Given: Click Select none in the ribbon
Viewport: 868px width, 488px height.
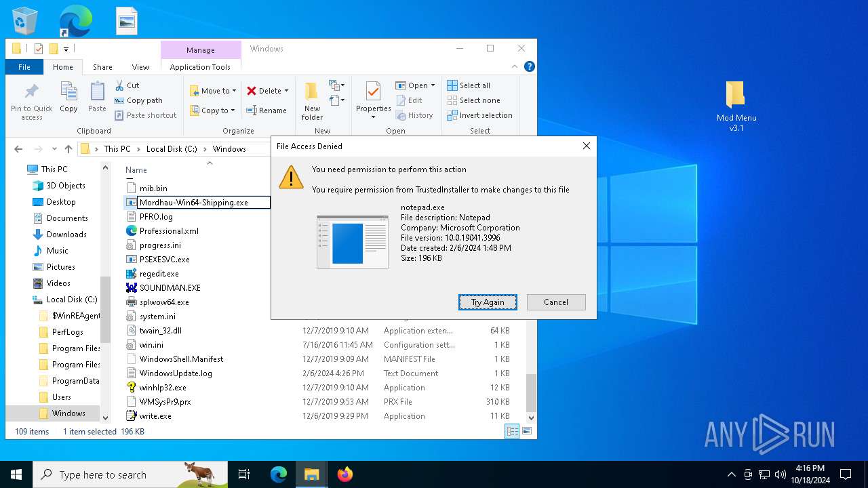Looking at the screenshot, I should [x=473, y=100].
